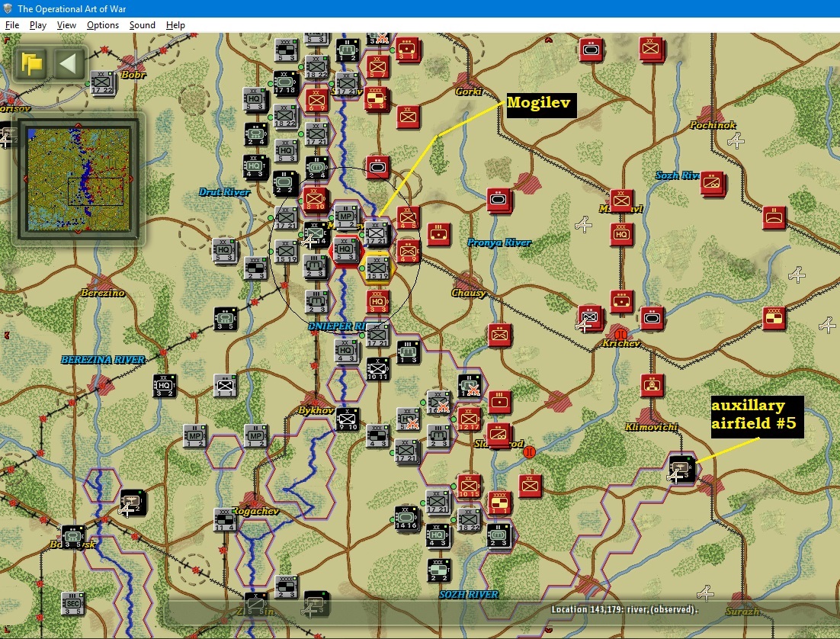Select the black 2-2 battalion unit

(285, 183)
